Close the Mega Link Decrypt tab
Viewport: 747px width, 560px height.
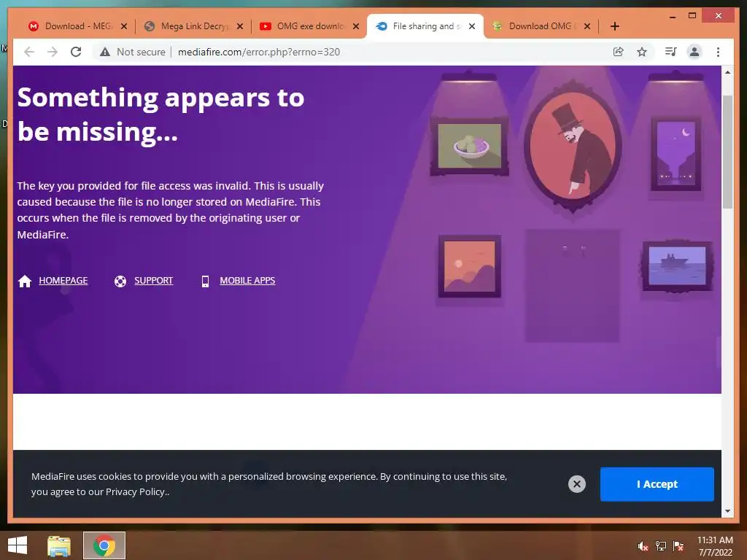(240, 26)
